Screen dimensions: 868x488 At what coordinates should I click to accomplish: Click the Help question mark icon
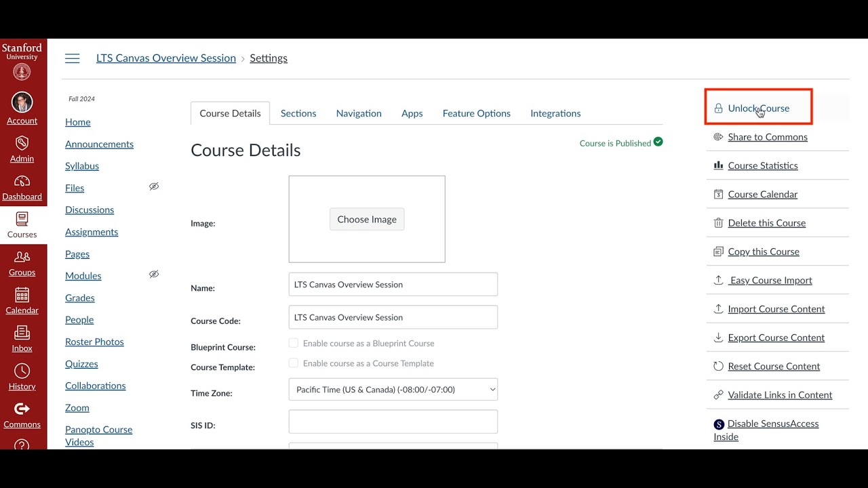pos(22,445)
